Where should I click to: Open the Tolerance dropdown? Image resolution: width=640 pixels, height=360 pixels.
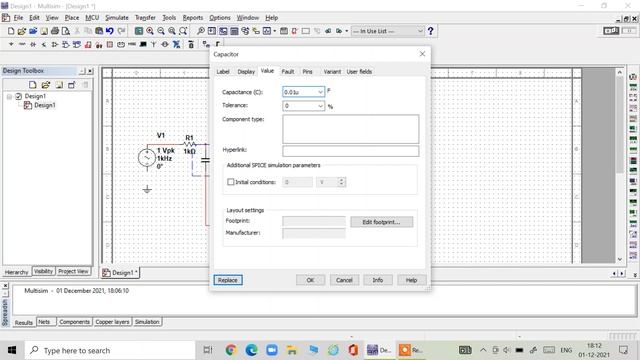[320, 106]
